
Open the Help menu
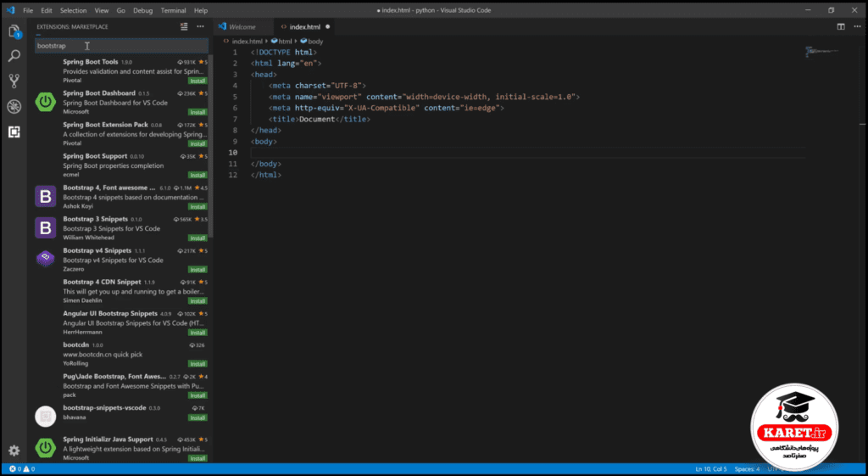(201, 10)
